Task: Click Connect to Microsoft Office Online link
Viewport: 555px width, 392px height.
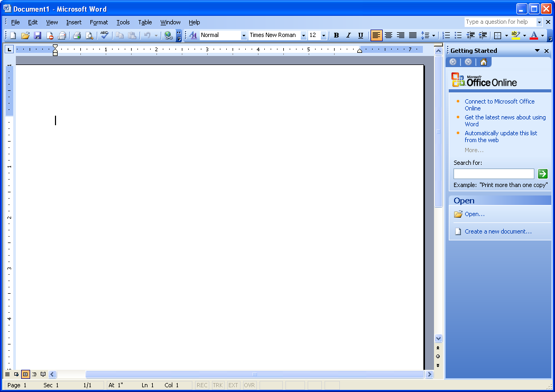Action: (x=499, y=105)
